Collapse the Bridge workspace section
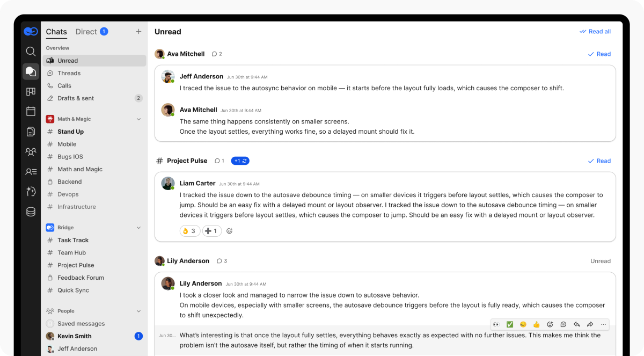 pyautogui.click(x=138, y=228)
